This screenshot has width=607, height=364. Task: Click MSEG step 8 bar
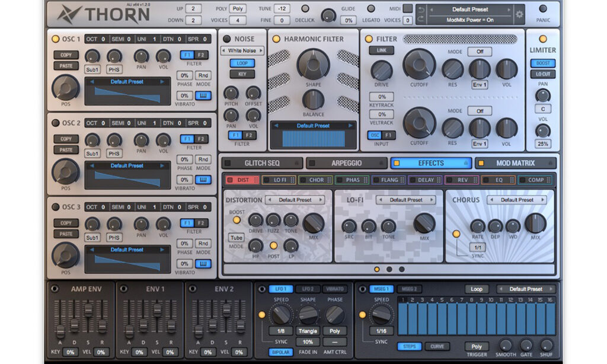[x=471, y=319]
